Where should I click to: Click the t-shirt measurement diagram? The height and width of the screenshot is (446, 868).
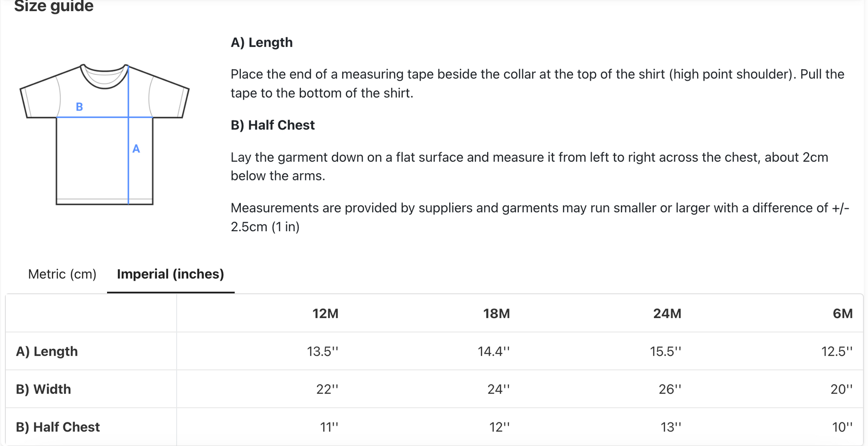tap(105, 134)
